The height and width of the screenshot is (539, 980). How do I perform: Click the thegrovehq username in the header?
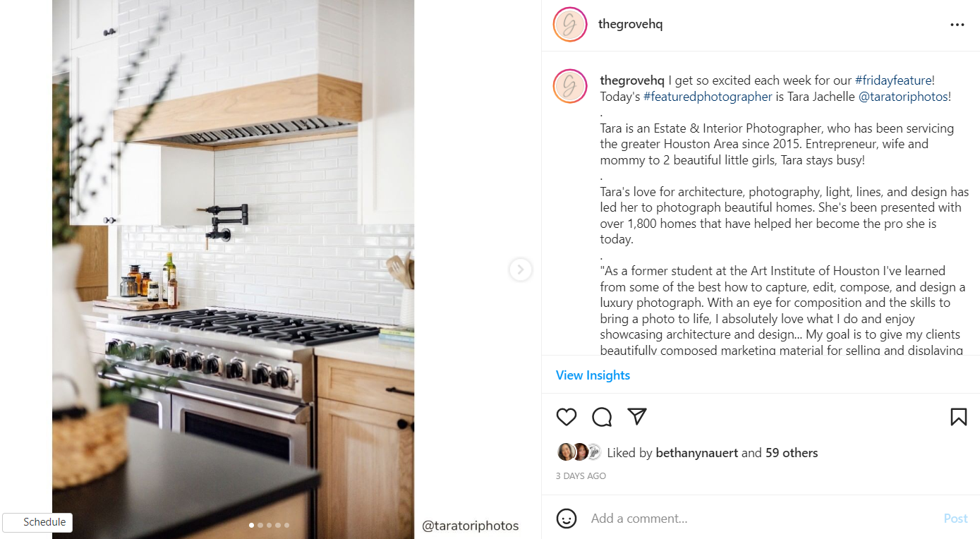pos(631,24)
